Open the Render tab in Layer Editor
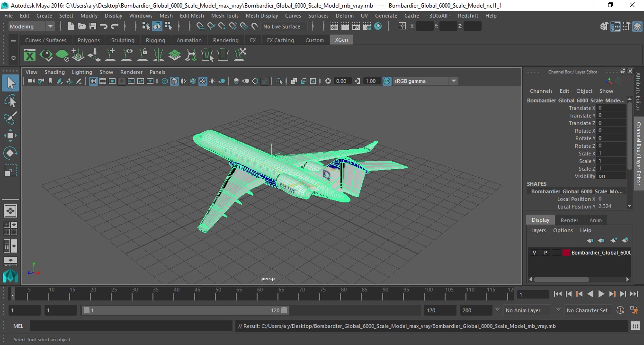 [569, 220]
